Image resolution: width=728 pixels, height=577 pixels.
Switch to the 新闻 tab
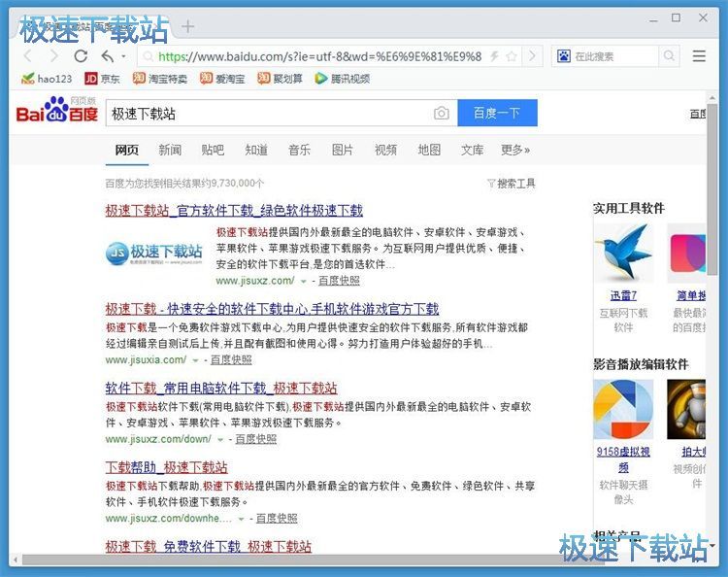click(170, 150)
